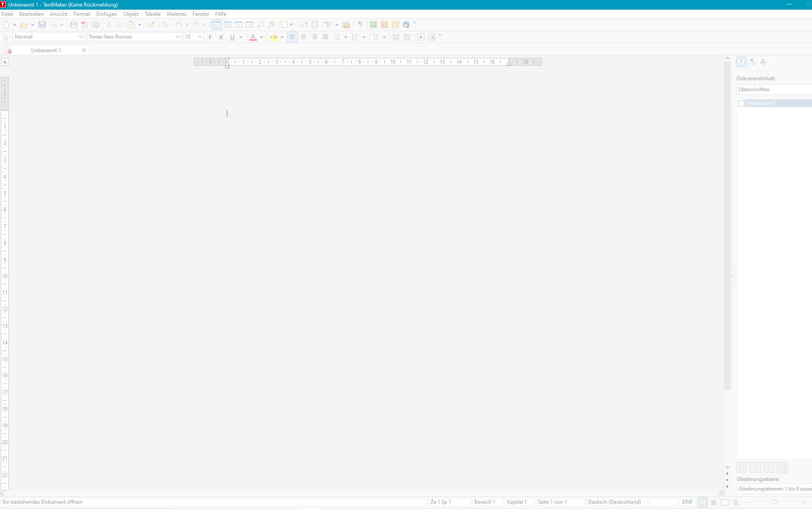The width and height of the screenshot is (812, 509).
Task: Open the Einfügen menu
Action: 107,14
